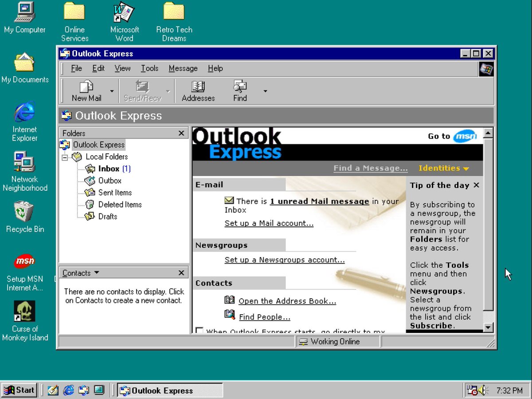Click the scrollbar down arrow

488,328
